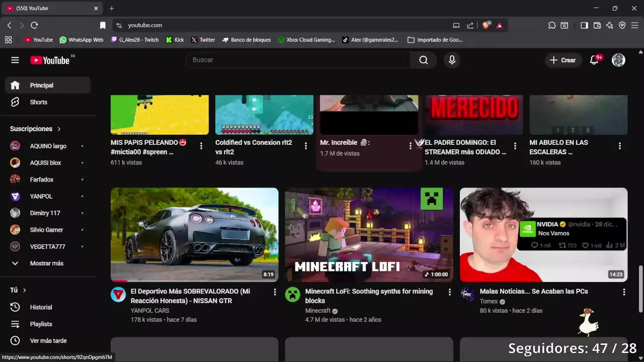The image size is (644, 362).
Task: Go back with the browser back arrow
Action: (9, 25)
